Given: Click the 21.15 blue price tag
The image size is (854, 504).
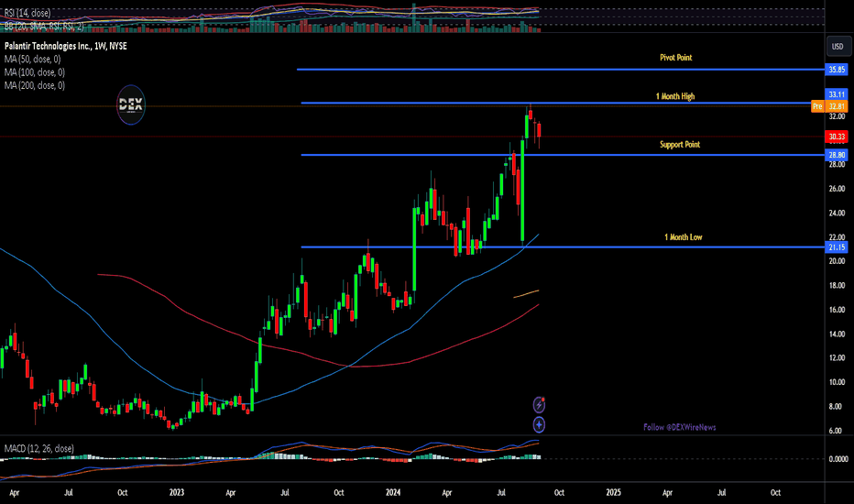Looking at the screenshot, I should (x=837, y=247).
